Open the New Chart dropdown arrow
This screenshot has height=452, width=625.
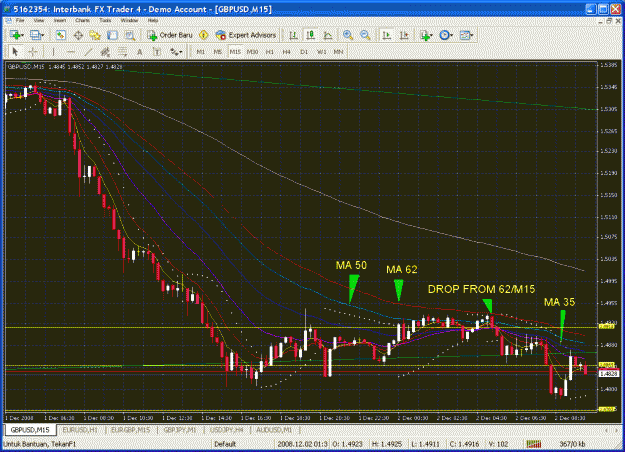[x=22, y=35]
